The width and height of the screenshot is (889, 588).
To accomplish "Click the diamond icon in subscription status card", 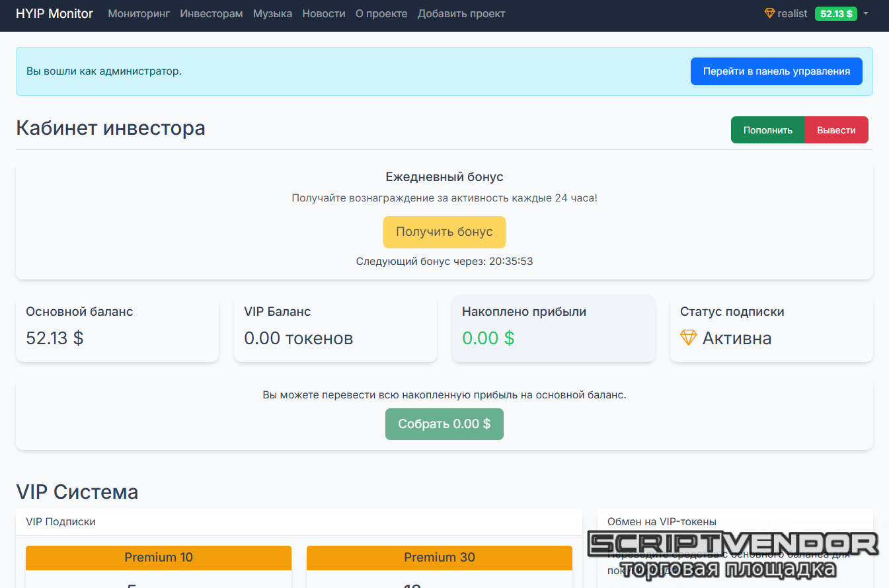I will point(688,338).
